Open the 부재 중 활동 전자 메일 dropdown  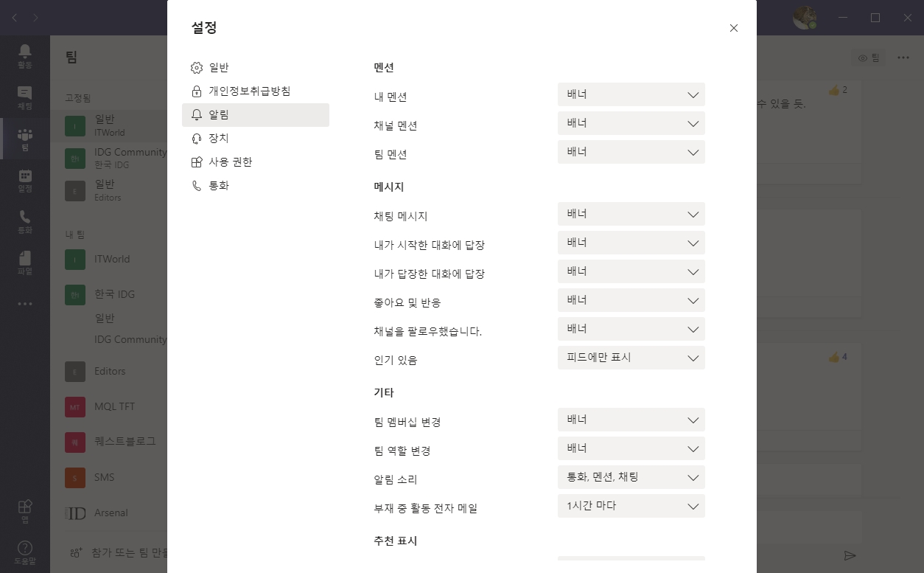(x=631, y=506)
